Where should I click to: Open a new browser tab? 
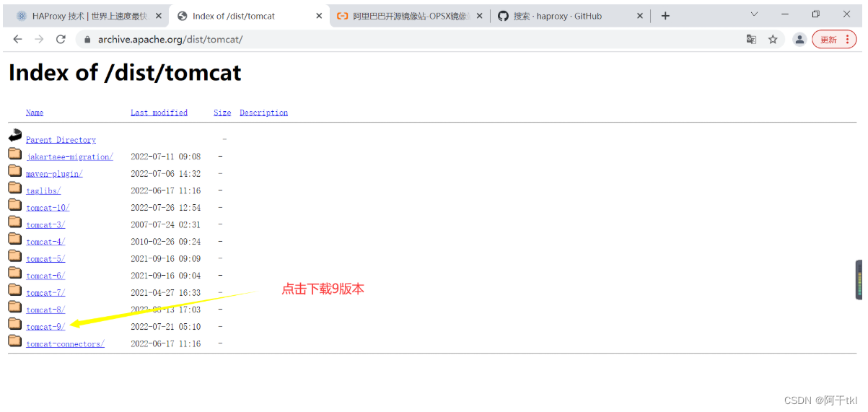pyautogui.click(x=665, y=15)
